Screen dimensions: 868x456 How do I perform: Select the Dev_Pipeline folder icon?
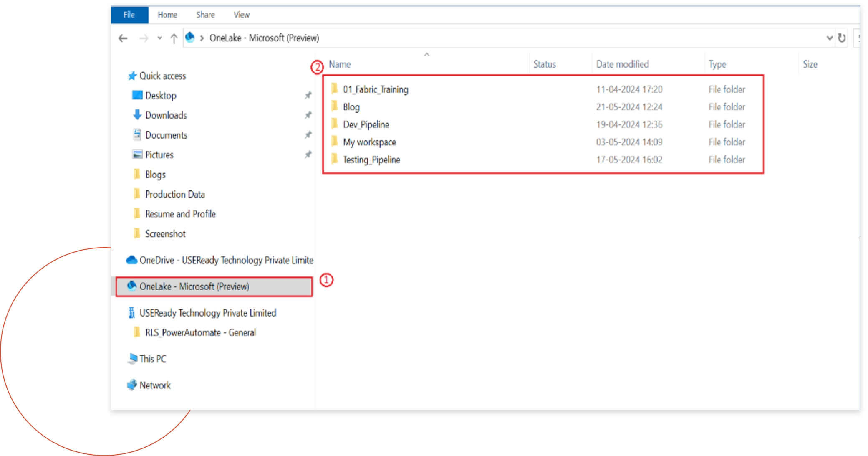(334, 124)
